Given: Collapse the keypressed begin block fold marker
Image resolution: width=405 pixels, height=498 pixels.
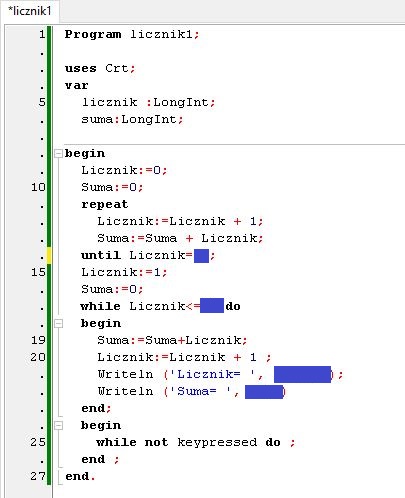Looking at the screenshot, I should click(x=58, y=425).
